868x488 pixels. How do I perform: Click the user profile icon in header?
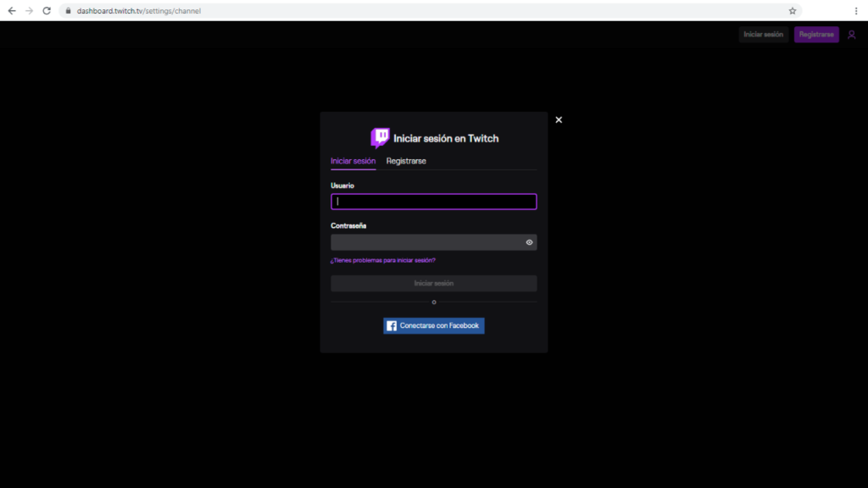tap(852, 35)
